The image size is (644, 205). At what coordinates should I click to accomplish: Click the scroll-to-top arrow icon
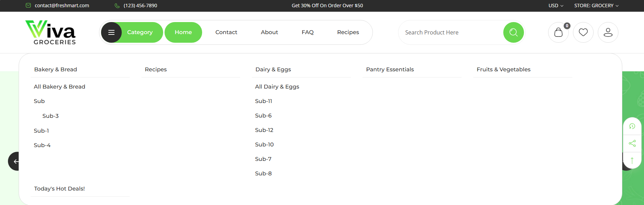pos(632,161)
